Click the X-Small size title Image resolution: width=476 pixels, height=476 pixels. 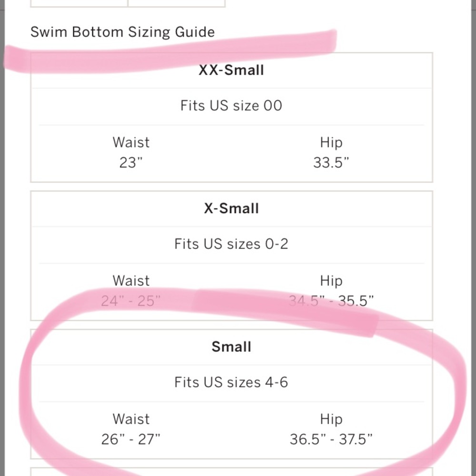coord(231,208)
